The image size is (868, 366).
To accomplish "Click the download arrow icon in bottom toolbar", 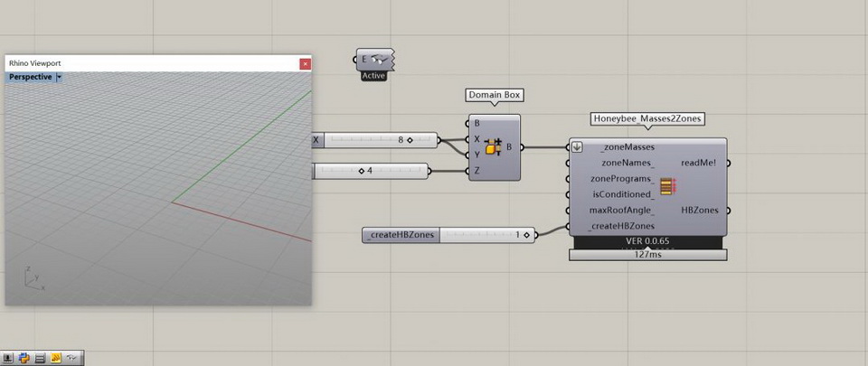I will 9,359.
